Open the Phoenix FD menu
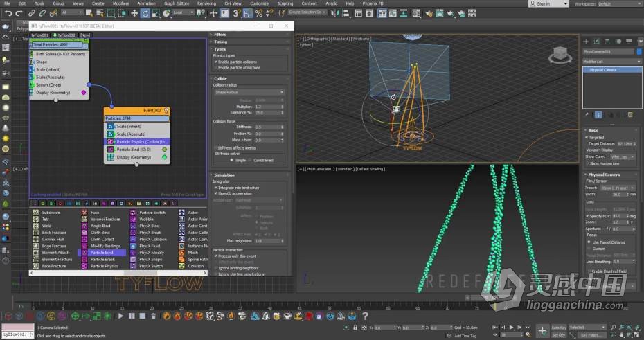 373,3
